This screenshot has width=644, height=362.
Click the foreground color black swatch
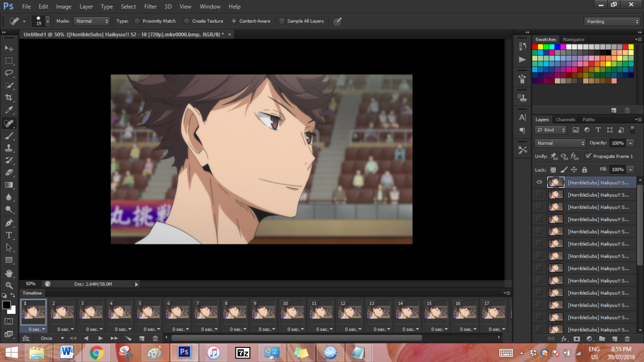point(7,305)
